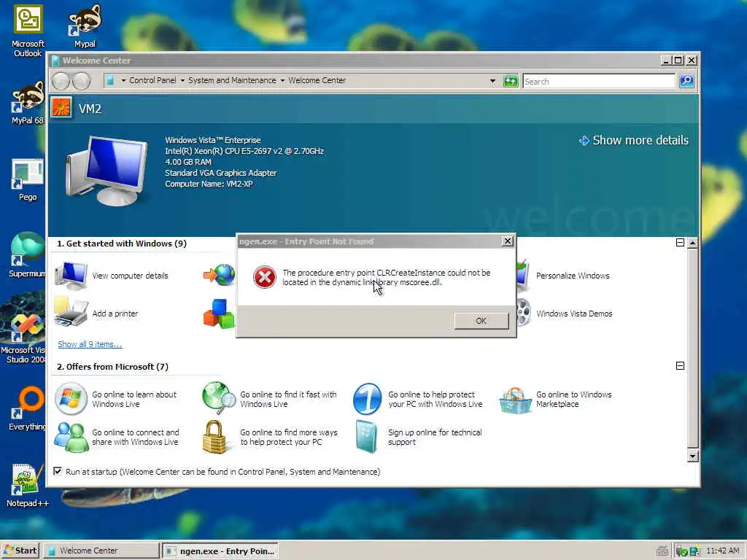Click the Forward navigation button
Viewport: 747px width, 560px height.
click(82, 81)
